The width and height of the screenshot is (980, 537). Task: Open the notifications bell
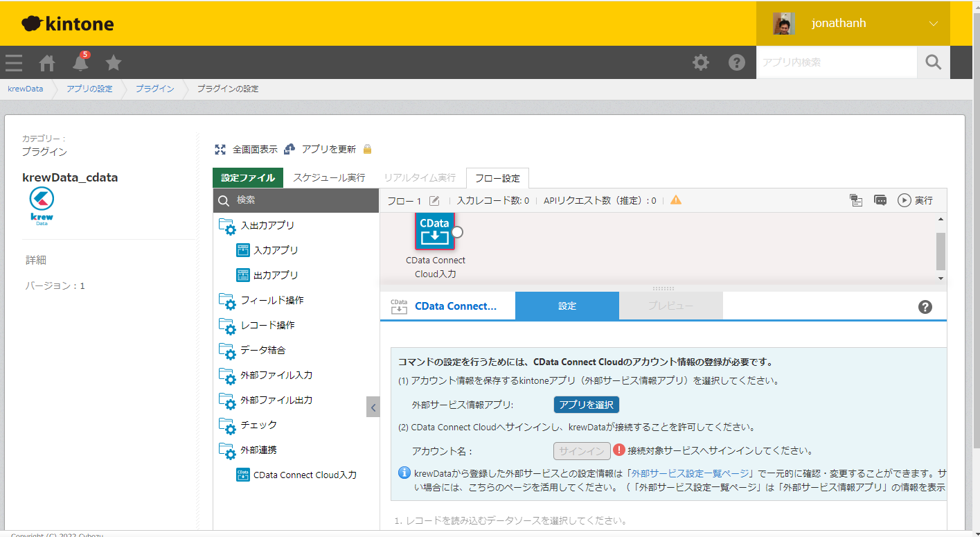point(81,62)
